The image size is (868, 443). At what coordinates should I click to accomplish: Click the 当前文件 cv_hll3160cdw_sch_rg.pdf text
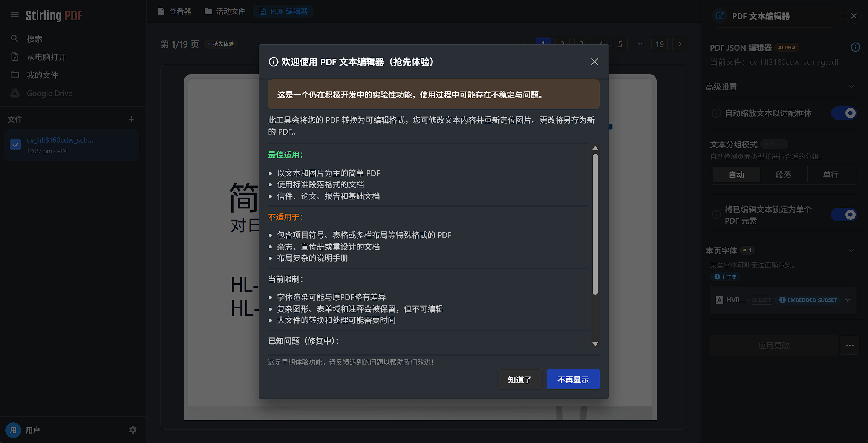(775, 62)
